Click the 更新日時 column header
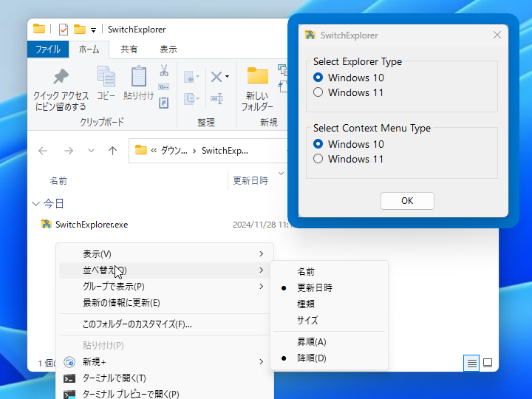This screenshot has height=399, width=532. pyautogui.click(x=250, y=181)
